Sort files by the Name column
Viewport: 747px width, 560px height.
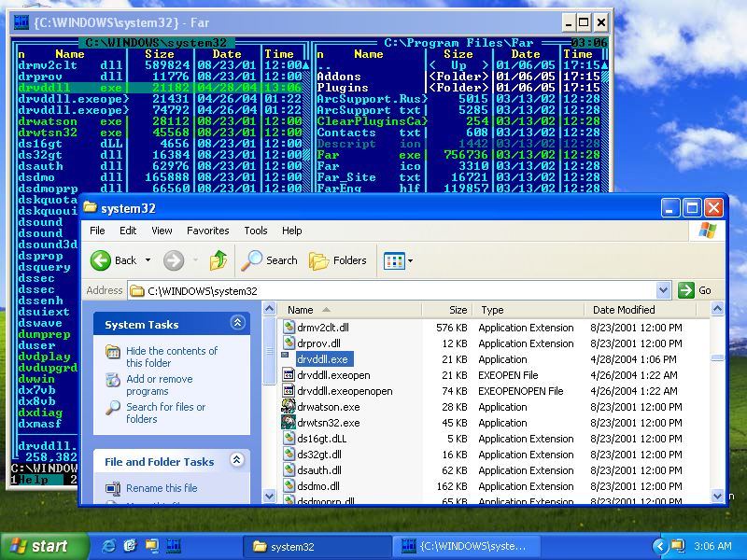(349, 310)
